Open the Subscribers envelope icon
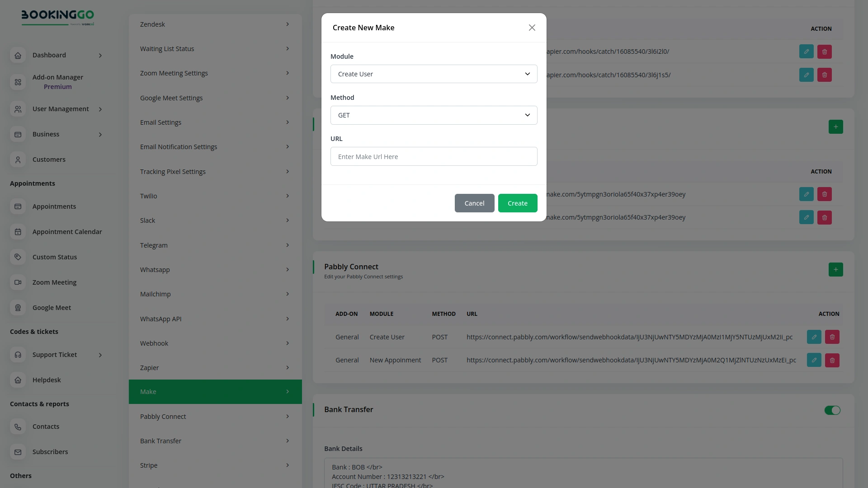The height and width of the screenshot is (488, 868). click(x=18, y=452)
